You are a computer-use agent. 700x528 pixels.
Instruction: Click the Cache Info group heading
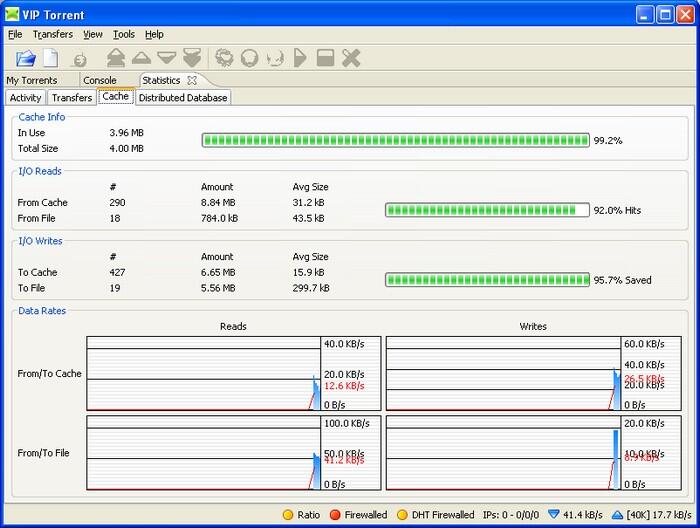point(42,117)
